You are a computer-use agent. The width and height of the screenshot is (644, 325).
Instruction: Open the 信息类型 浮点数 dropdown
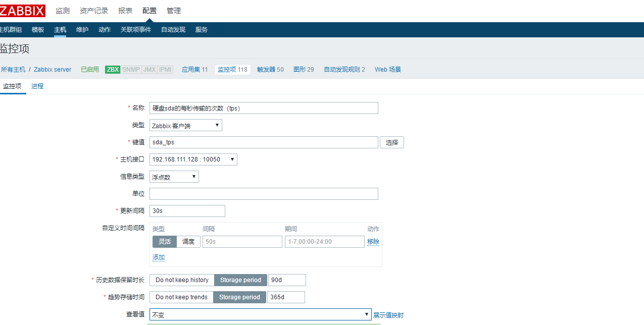(x=174, y=177)
